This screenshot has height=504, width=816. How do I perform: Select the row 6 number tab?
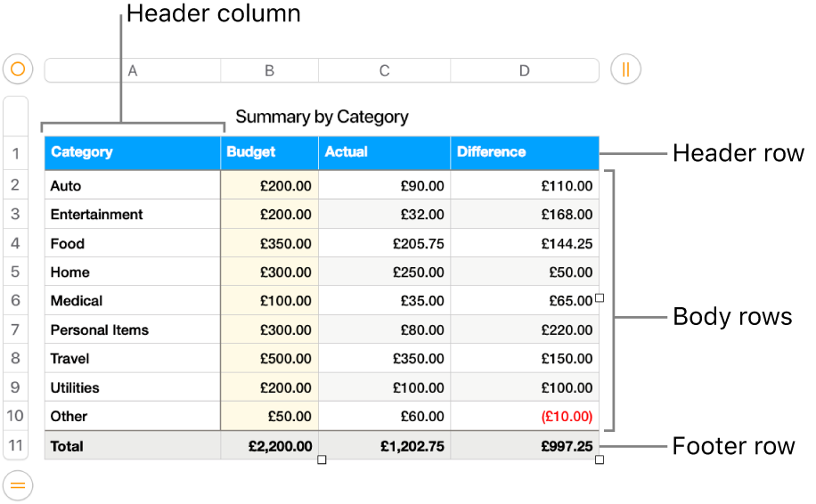click(x=16, y=301)
